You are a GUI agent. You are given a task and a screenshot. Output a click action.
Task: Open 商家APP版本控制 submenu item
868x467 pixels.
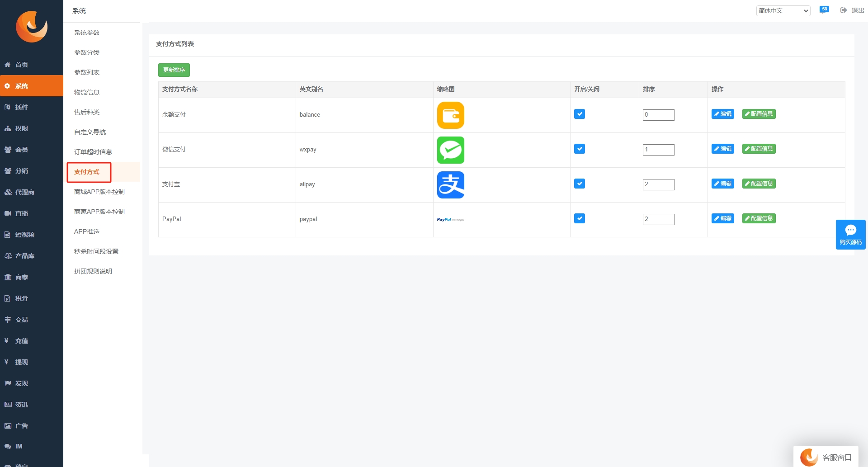[x=99, y=212]
